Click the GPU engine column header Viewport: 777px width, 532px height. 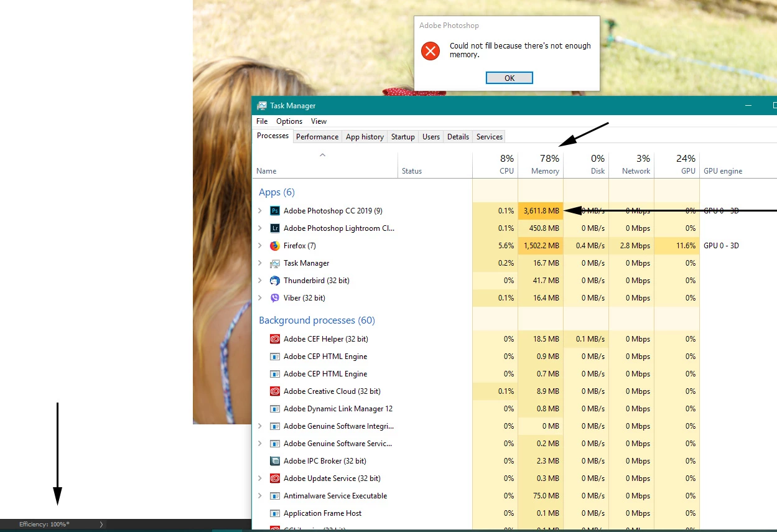point(738,164)
